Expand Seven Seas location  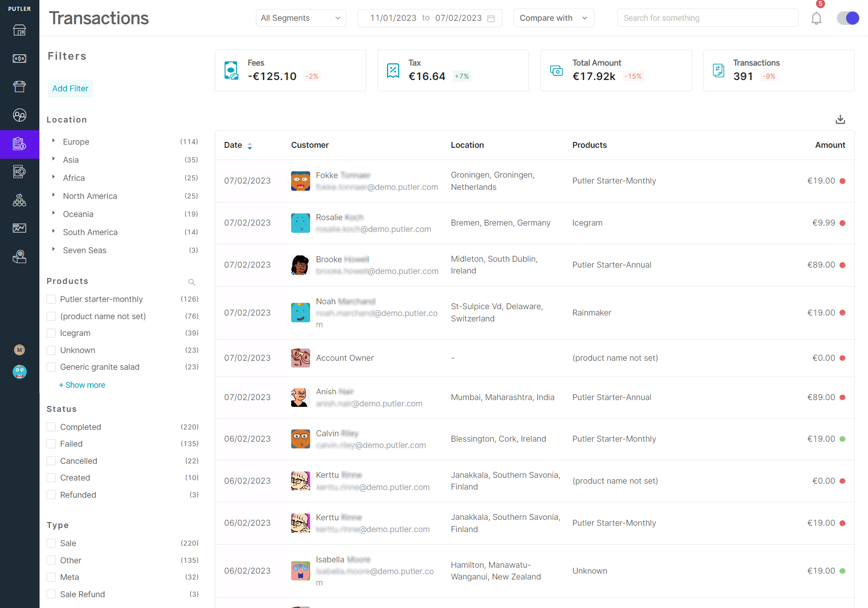click(x=53, y=250)
